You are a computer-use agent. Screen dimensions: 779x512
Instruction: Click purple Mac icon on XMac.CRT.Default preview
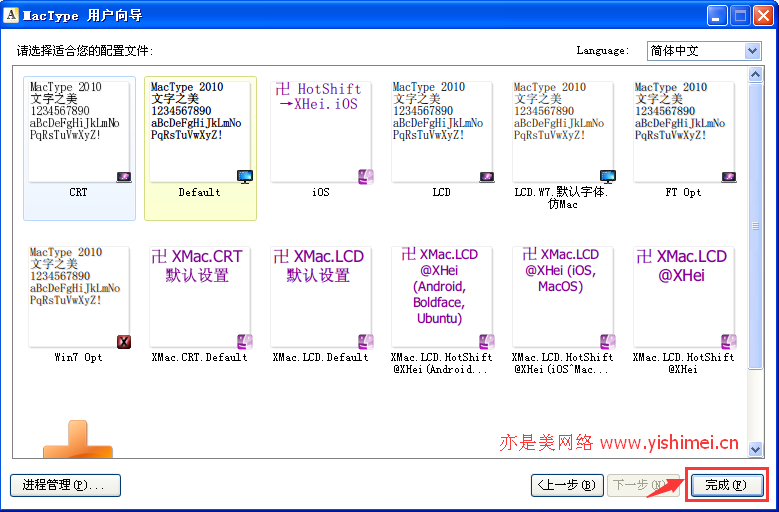pyautogui.click(x=245, y=342)
